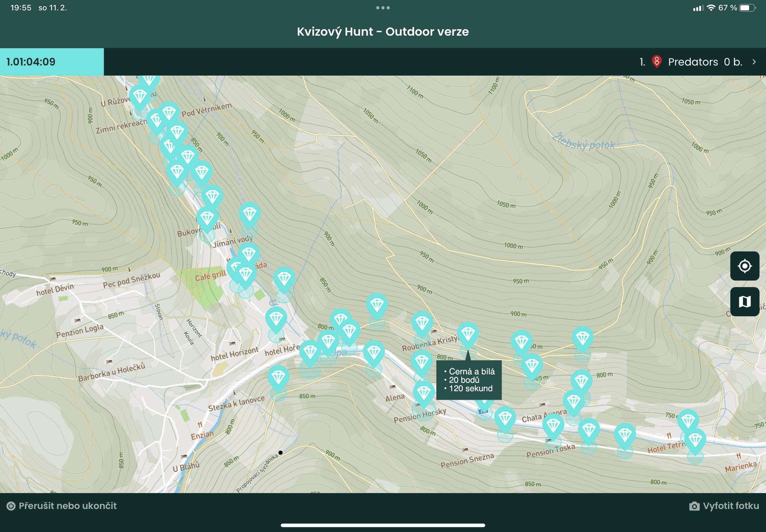Tap the Pec pod Sněžkou town label
The height and width of the screenshot is (532, 766).
point(132,280)
